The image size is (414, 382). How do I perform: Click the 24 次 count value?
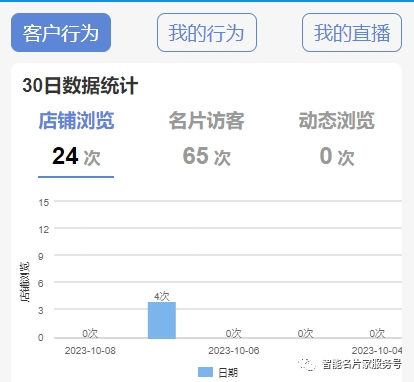pyautogui.click(x=76, y=156)
